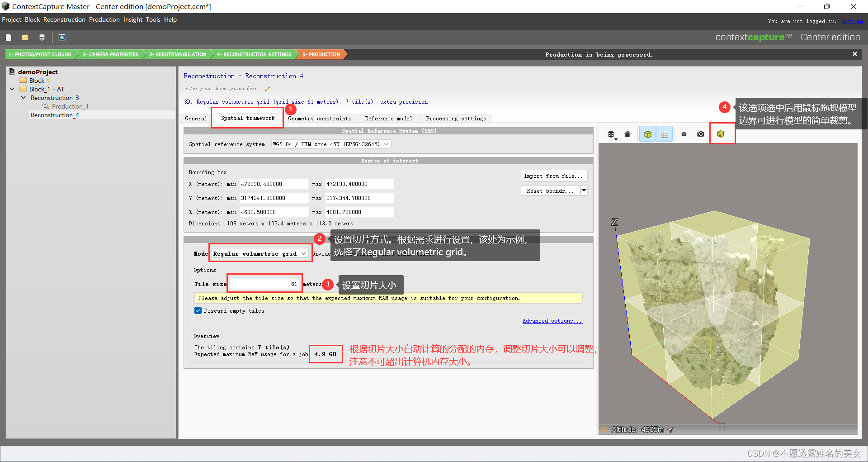This screenshot has height=462, width=868.
Task: Go to step 2 Camera Properties
Action: pyautogui.click(x=110, y=54)
